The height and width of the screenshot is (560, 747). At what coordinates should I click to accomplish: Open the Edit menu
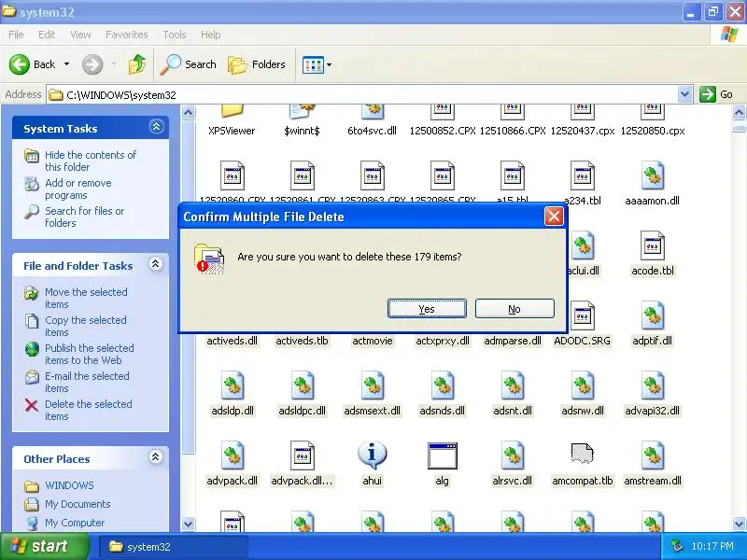(46, 35)
